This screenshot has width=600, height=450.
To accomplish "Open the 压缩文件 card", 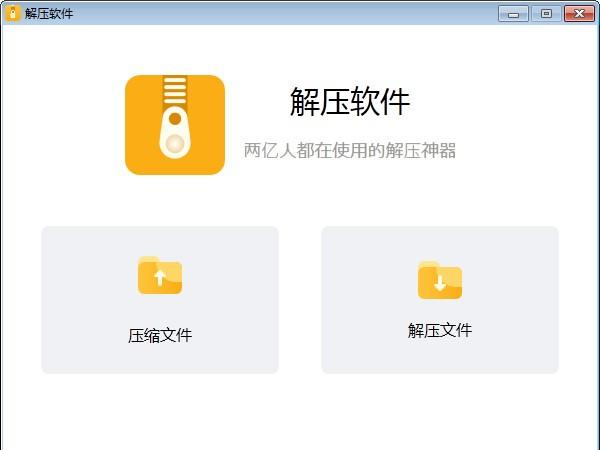I will 160,300.
